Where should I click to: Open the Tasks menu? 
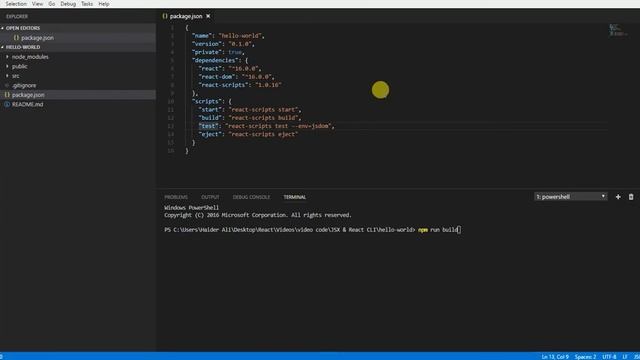coord(87,4)
